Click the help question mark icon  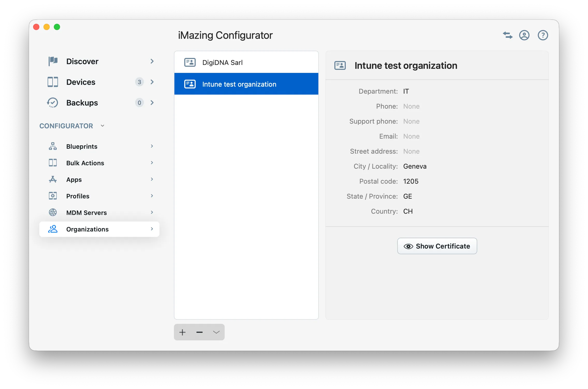pos(543,35)
